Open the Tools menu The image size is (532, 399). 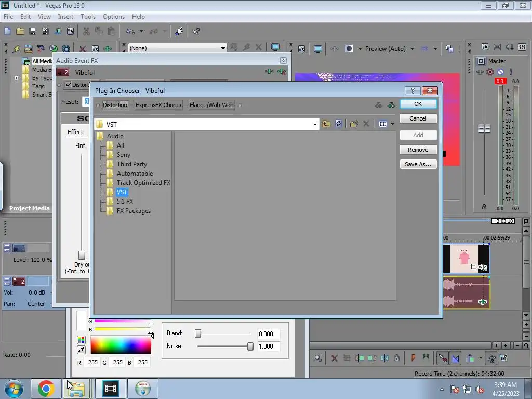(88, 16)
